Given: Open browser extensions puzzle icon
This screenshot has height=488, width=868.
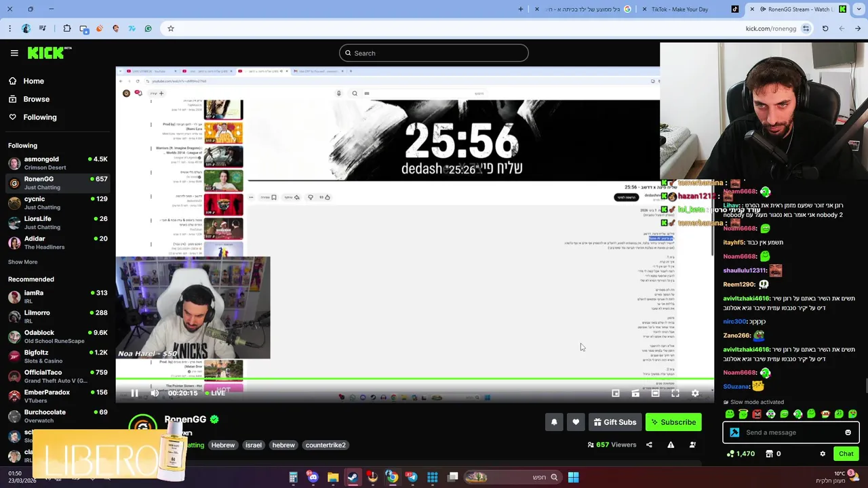Looking at the screenshot, I should pos(67,28).
